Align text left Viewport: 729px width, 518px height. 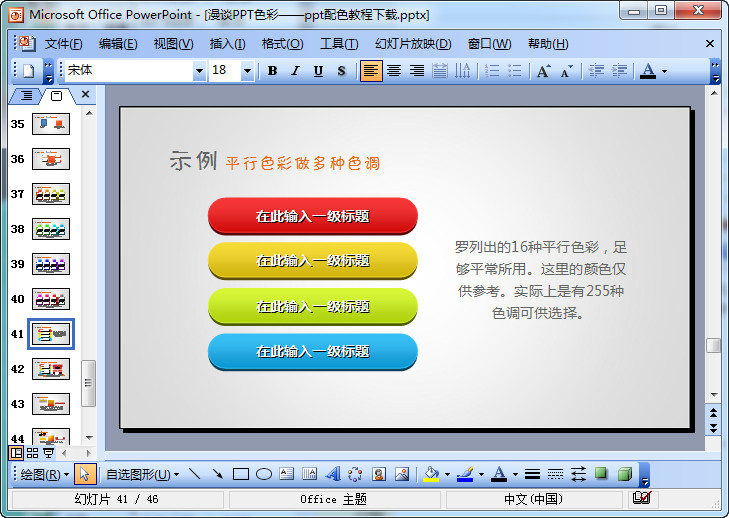pyautogui.click(x=371, y=71)
